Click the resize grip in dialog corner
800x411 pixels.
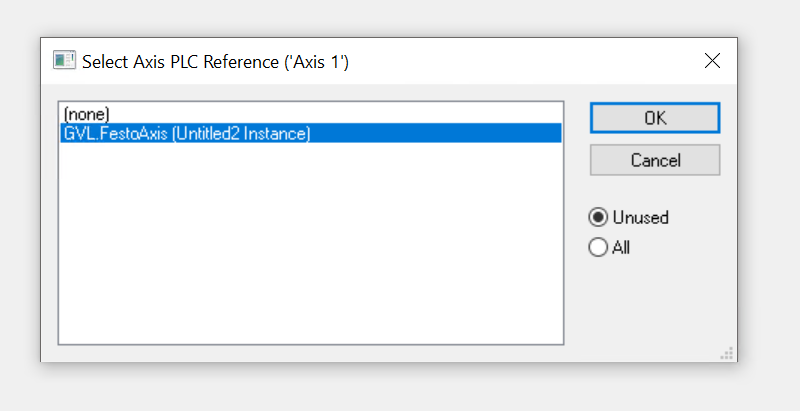click(x=727, y=353)
